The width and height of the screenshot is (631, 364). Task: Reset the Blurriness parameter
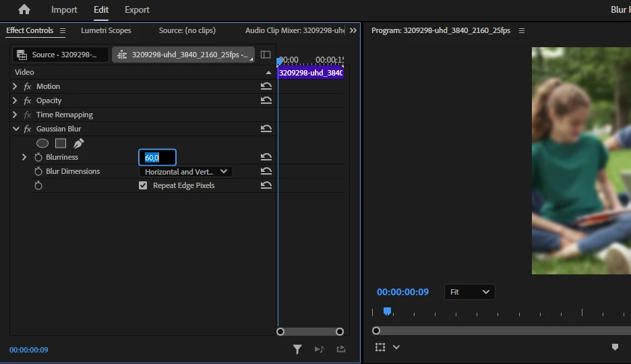point(266,157)
